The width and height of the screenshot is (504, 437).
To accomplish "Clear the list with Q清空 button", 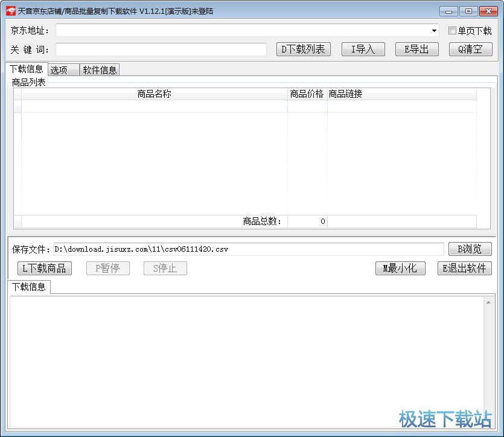I will pos(470,49).
